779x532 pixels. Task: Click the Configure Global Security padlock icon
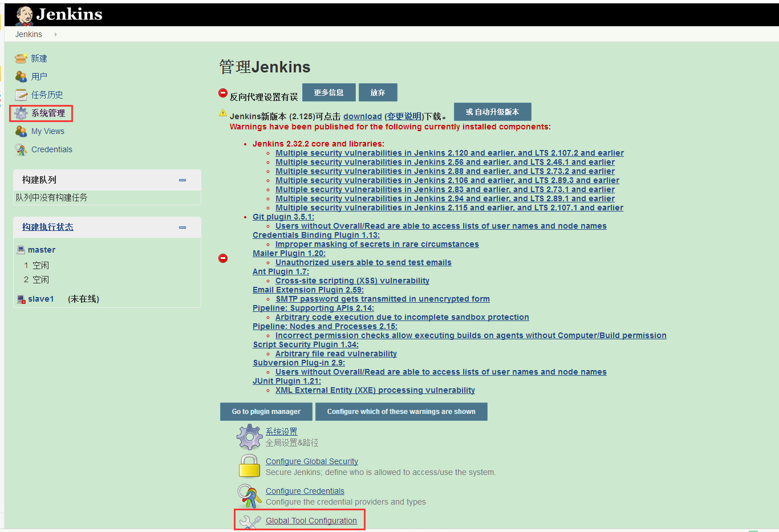[x=249, y=466]
